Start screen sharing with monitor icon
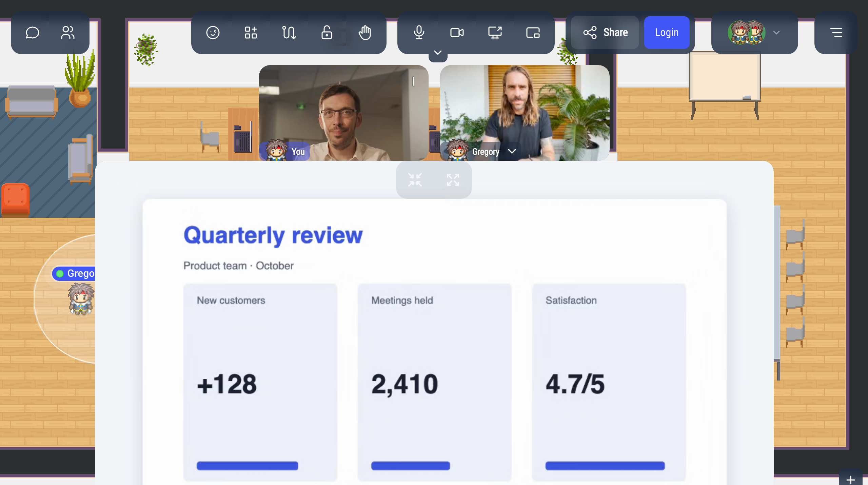Image resolution: width=868 pixels, height=485 pixels. pos(495,33)
